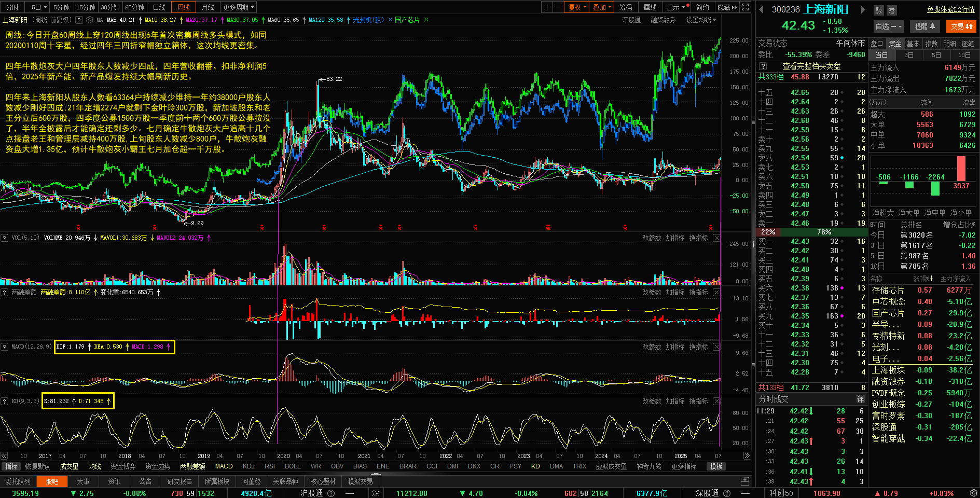The image size is (980, 498).
Task: Toggle fullscreen chart icon
Action: (746, 7)
